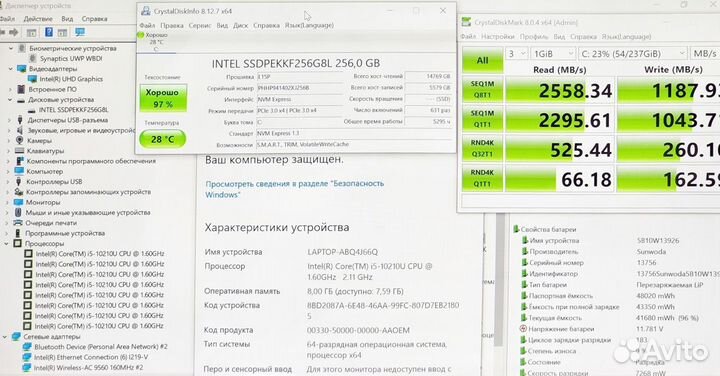
Task: Click the Bluetooth Device network adapter icon
Action: tap(27, 347)
